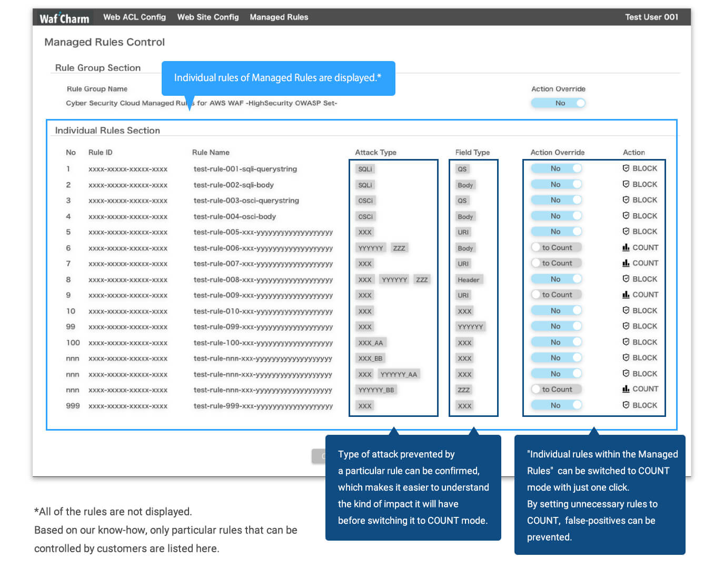
Task: Click the BLOCK shield icon for rule 99
Action: (x=626, y=326)
